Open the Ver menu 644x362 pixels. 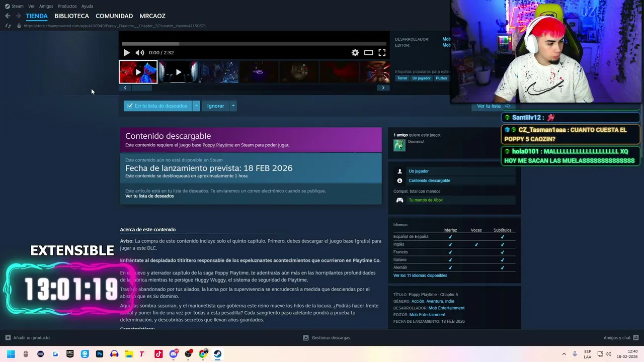click(x=31, y=6)
